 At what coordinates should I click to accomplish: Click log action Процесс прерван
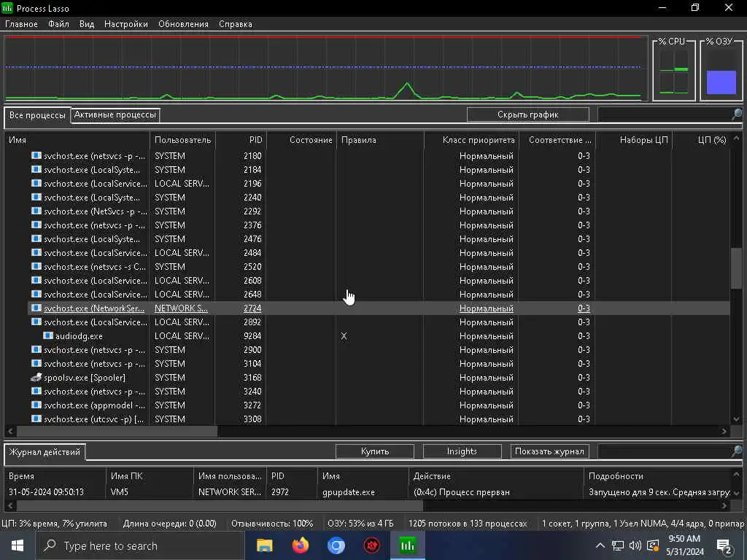pos(462,492)
